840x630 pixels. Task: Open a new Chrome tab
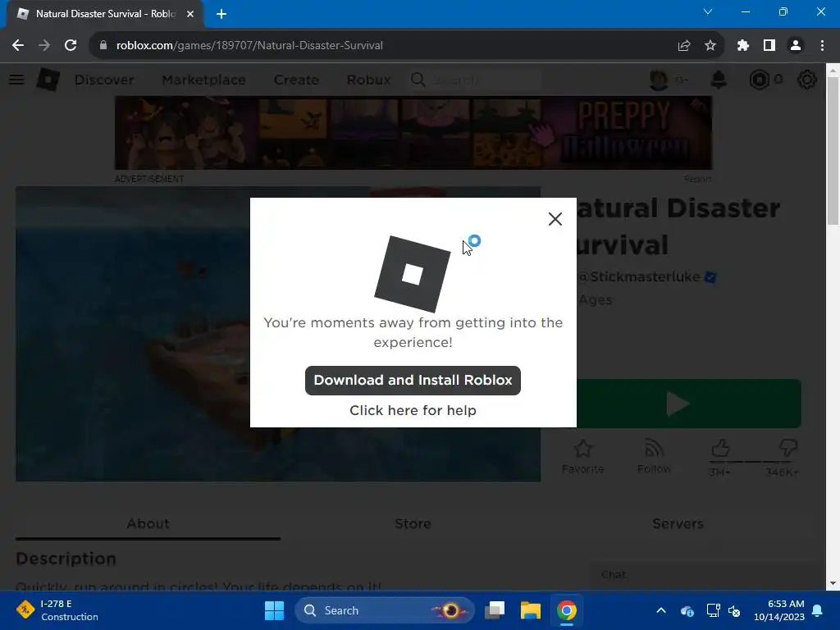pyautogui.click(x=221, y=14)
